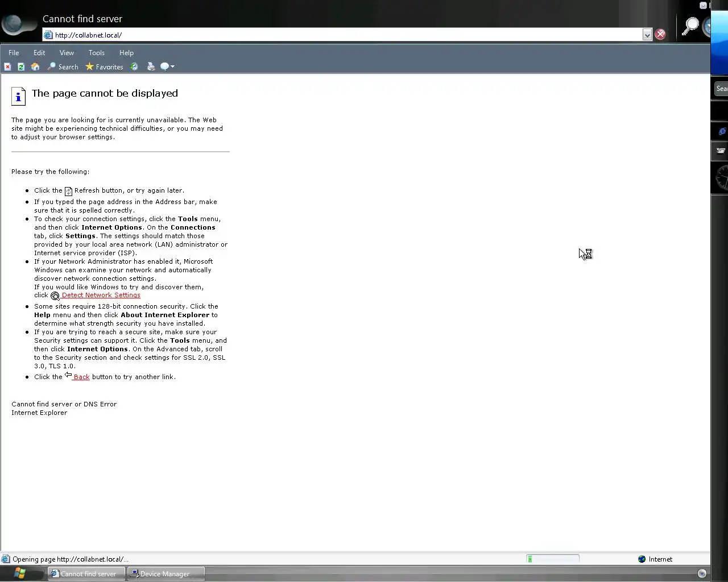Click the round tray icon on taskbar
The image size is (728, 582).
[702, 573]
